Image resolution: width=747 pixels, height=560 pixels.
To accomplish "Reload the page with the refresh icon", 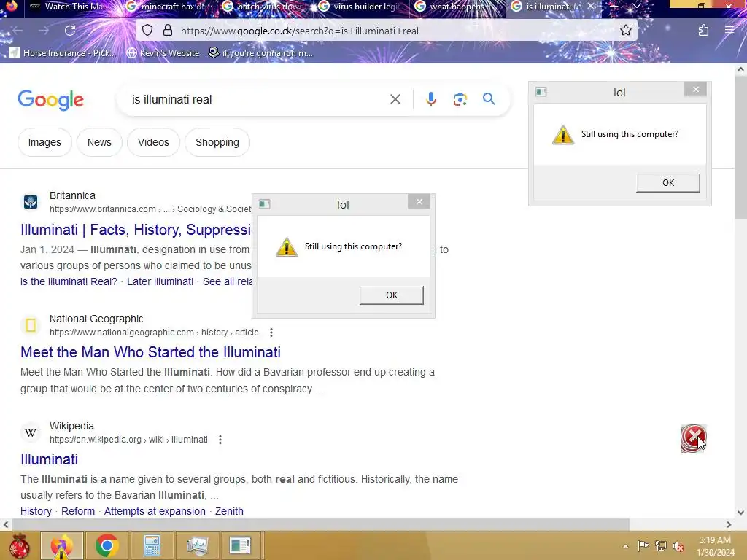I will tap(70, 31).
